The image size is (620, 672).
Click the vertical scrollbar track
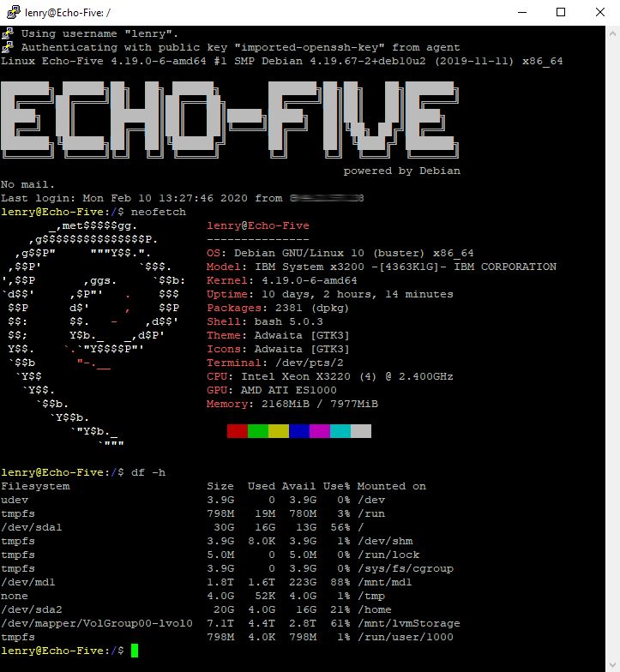(612, 350)
